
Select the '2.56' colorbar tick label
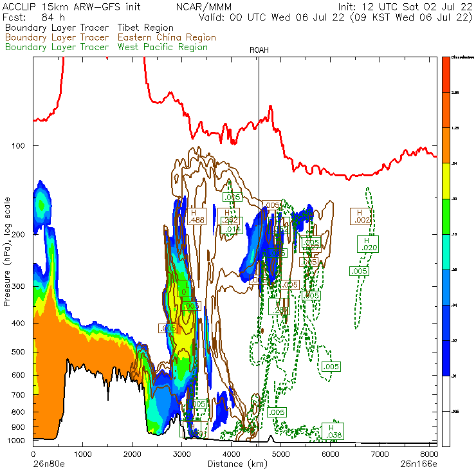[x=455, y=93]
